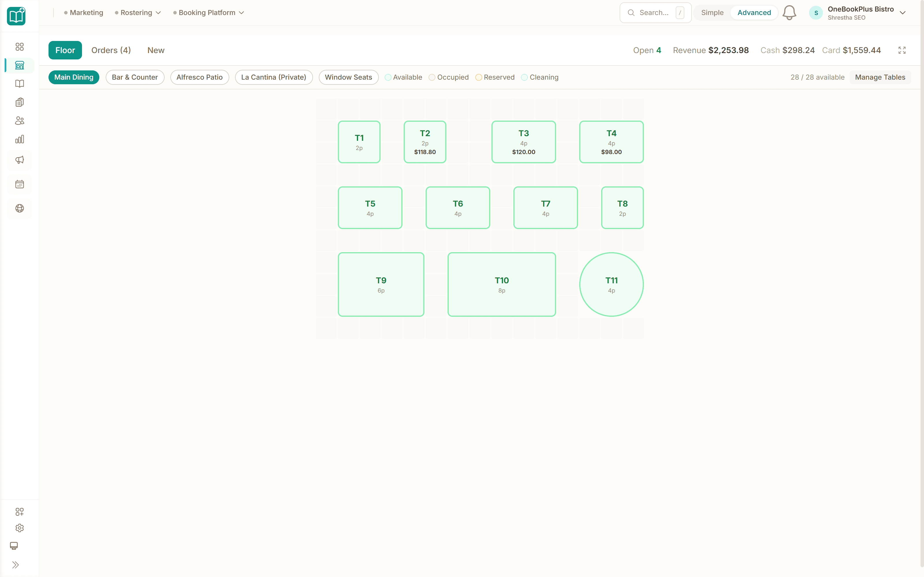Select the customers icon in sidebar

[x=19, y=121]
